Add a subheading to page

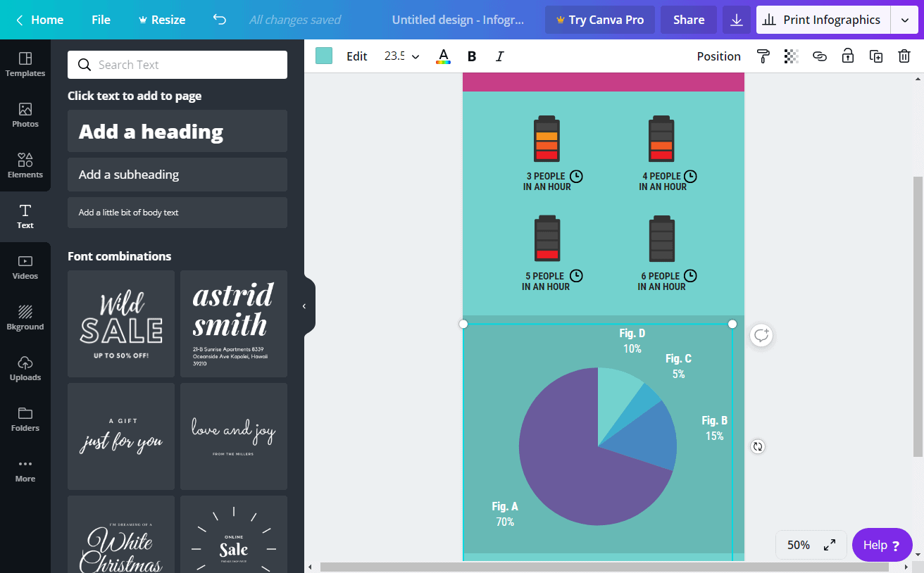pos(177,175)
